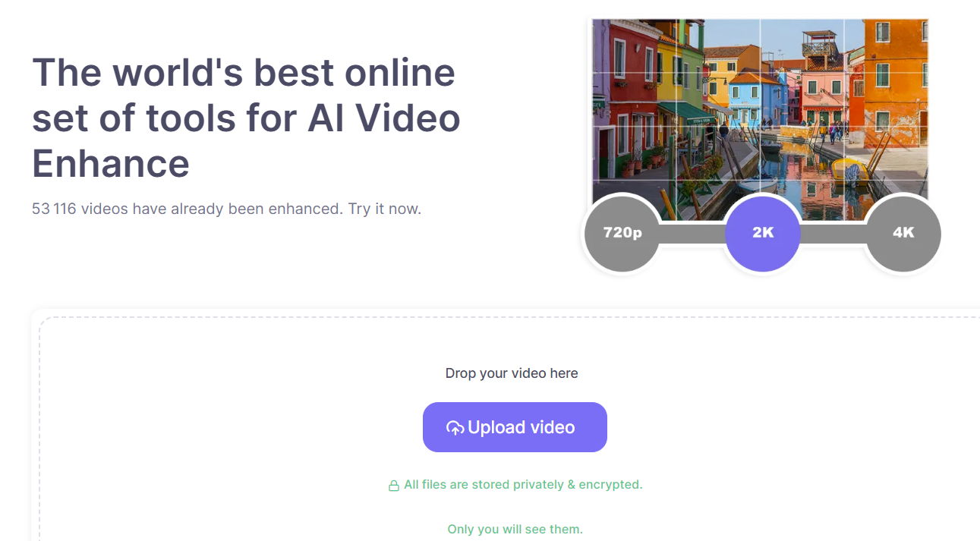Screen dimensions: 980x541
Task: Click the purple building in the preview
Action: [x=600, y=99]
